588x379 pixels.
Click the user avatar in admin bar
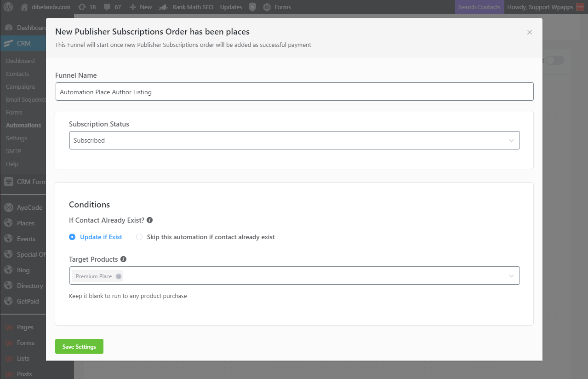click(580, 7)
